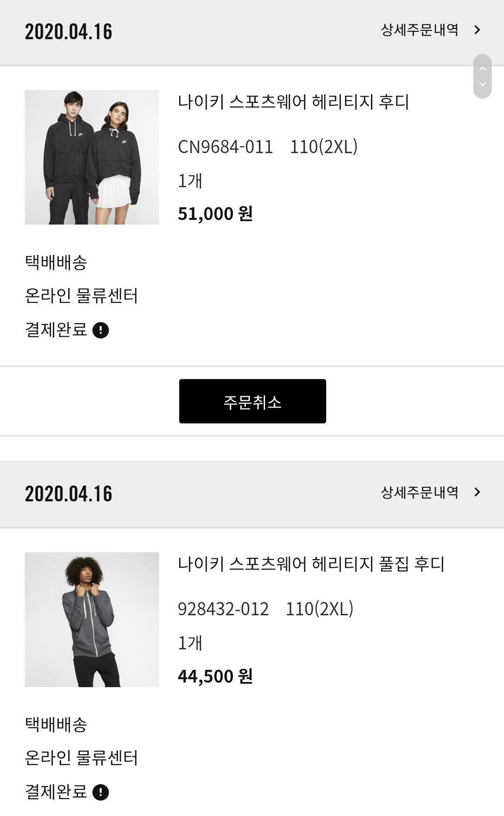The height and width of the screenshot is (816, 504).
Task: Open 상세주문내역 for the 44,500 원 order
Action: pos(420,492)
